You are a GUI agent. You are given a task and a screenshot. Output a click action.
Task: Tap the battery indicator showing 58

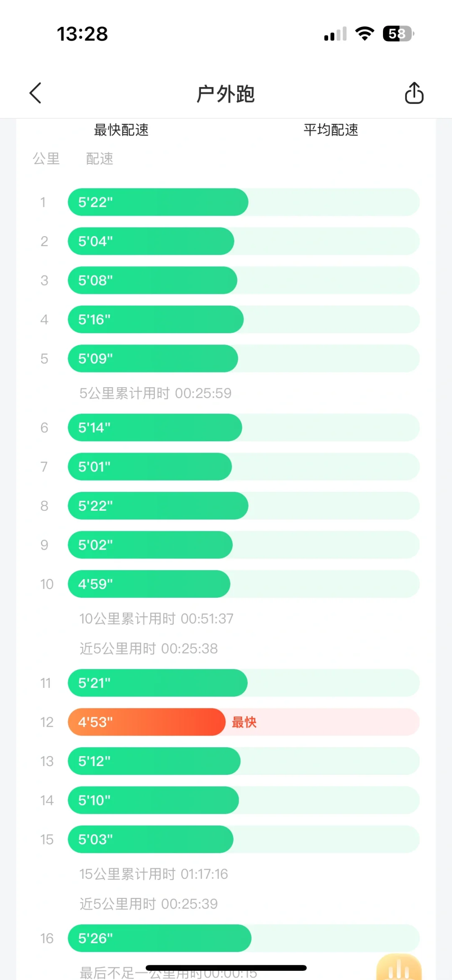[398, 33]
